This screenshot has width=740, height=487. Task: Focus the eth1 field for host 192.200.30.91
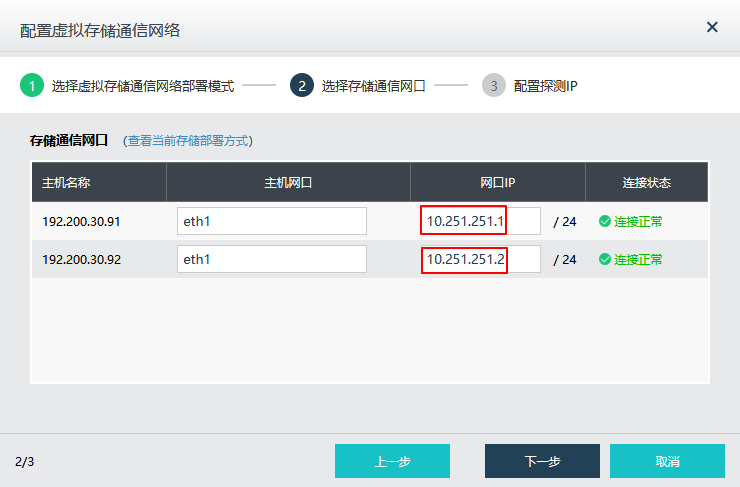tap(272, 221)
